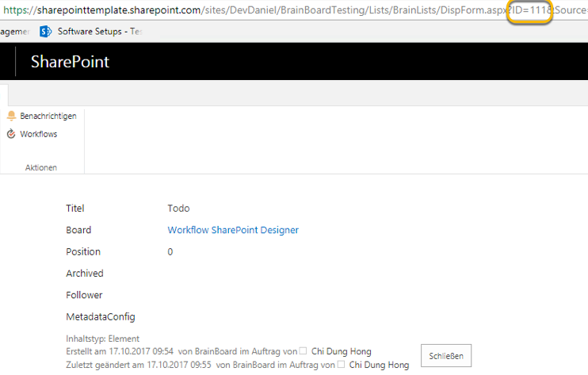Open the Workflow SharePoint Designer link
The width and height of the screenshot is (588, 375).
(233, 230)
